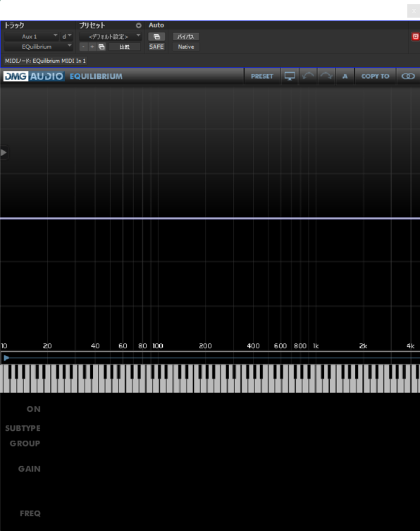This screenshot has height=531, width=420.
Task: Click the 100 frequency axis label
Action: pos(158,346)
